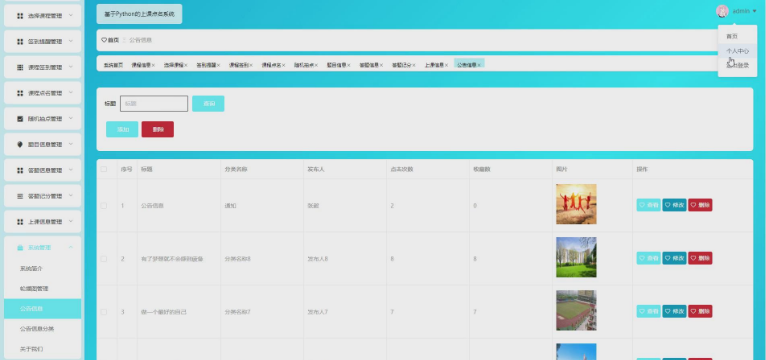Screen dimensions: 766x360
Task: Open the sports field thumbnail in row 3
Action: (x=576, y=310)
